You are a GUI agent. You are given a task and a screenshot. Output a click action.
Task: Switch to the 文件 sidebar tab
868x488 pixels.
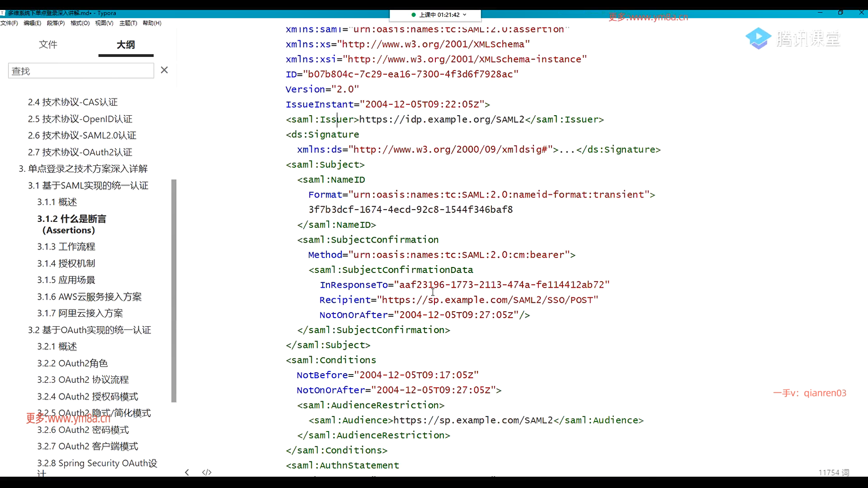pyautogui.click(x=48, y=44)
